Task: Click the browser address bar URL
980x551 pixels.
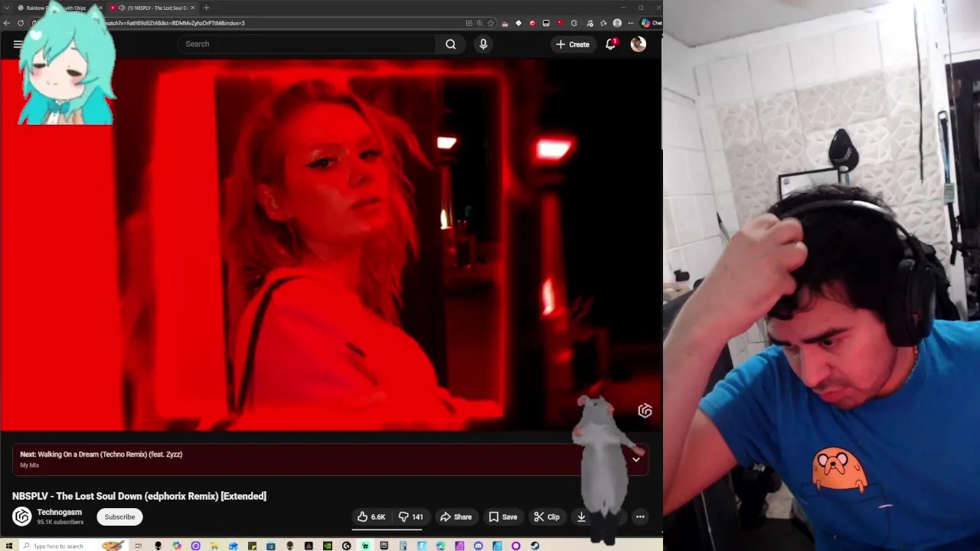Action: (x=245, y=23)
